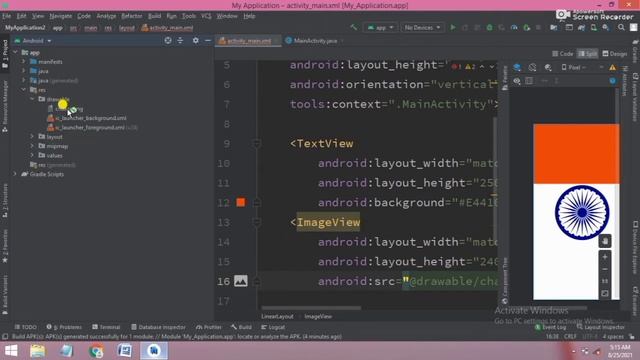Open the SDK Manager toolbar icon

605,27
